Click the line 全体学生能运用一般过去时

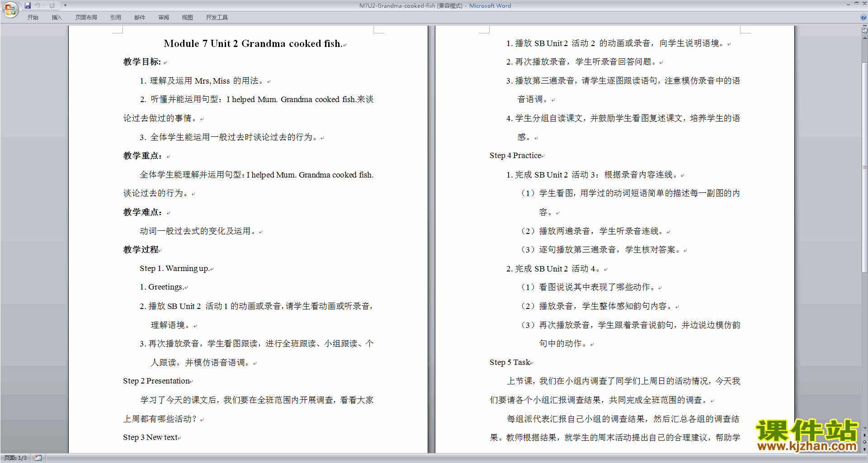(230, 137)
